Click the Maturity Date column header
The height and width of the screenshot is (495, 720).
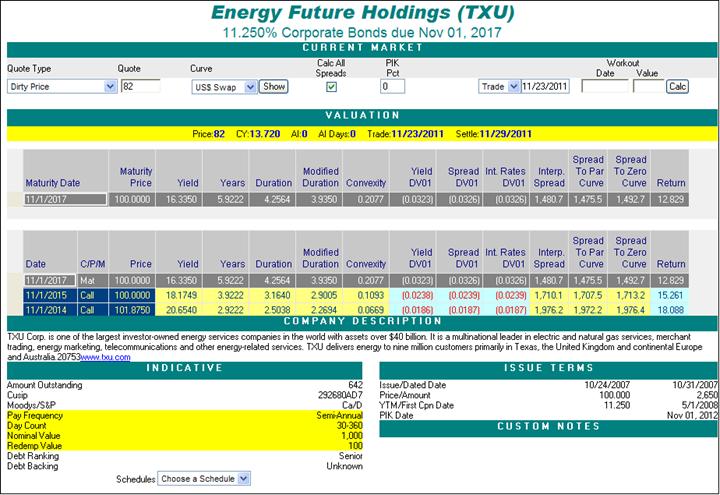52,183
